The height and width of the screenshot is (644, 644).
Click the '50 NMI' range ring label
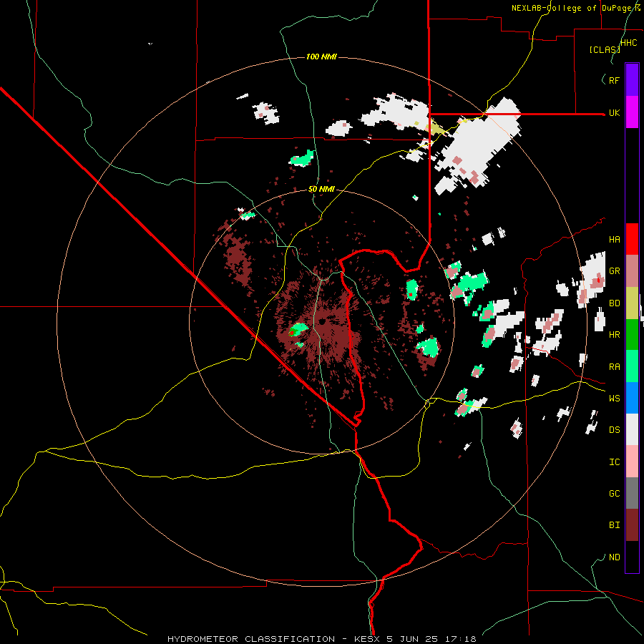point(321,190)
